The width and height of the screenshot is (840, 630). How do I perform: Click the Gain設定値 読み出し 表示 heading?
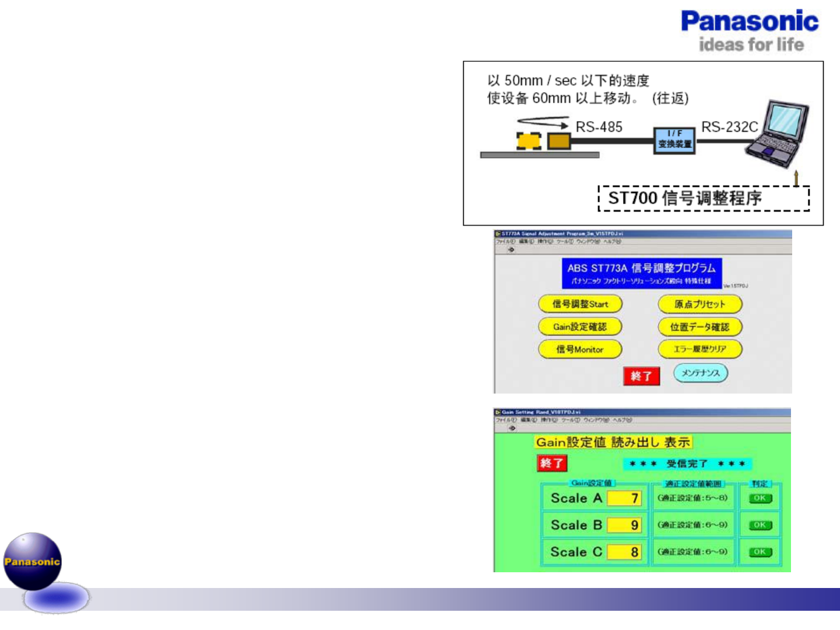(613, 442)
